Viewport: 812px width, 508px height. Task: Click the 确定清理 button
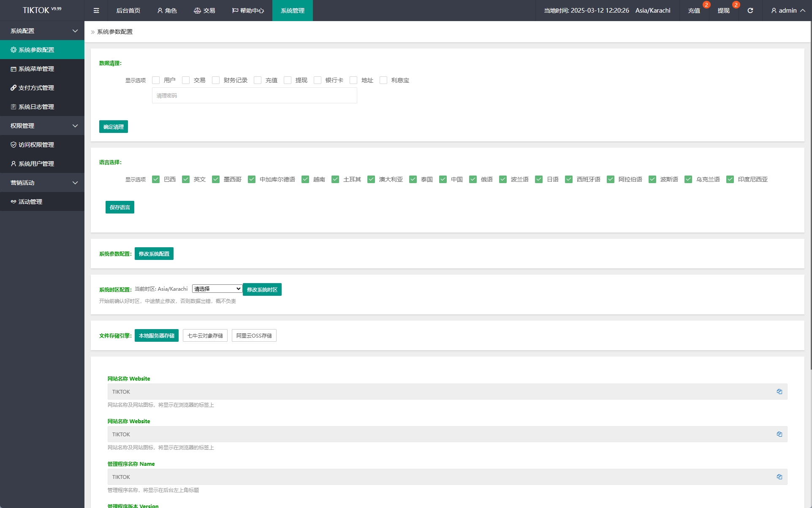tap(113, 127)
